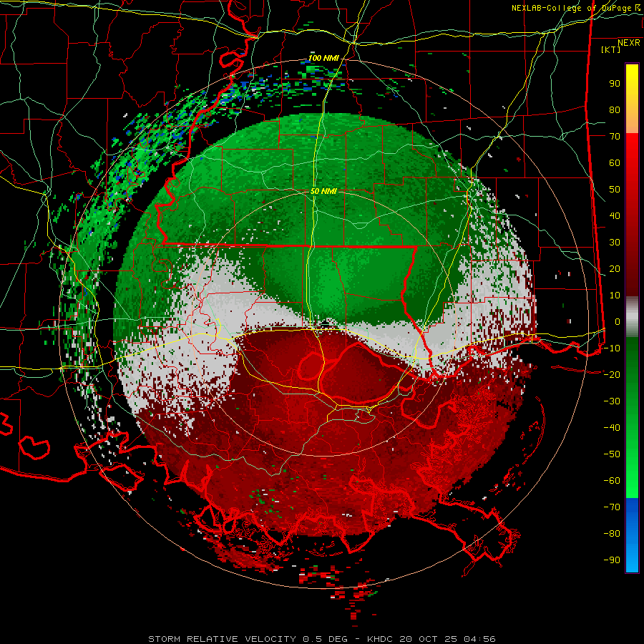Select the 30 knot scale value
Screen dimensions: 644x644
click(x=615, y=243)
